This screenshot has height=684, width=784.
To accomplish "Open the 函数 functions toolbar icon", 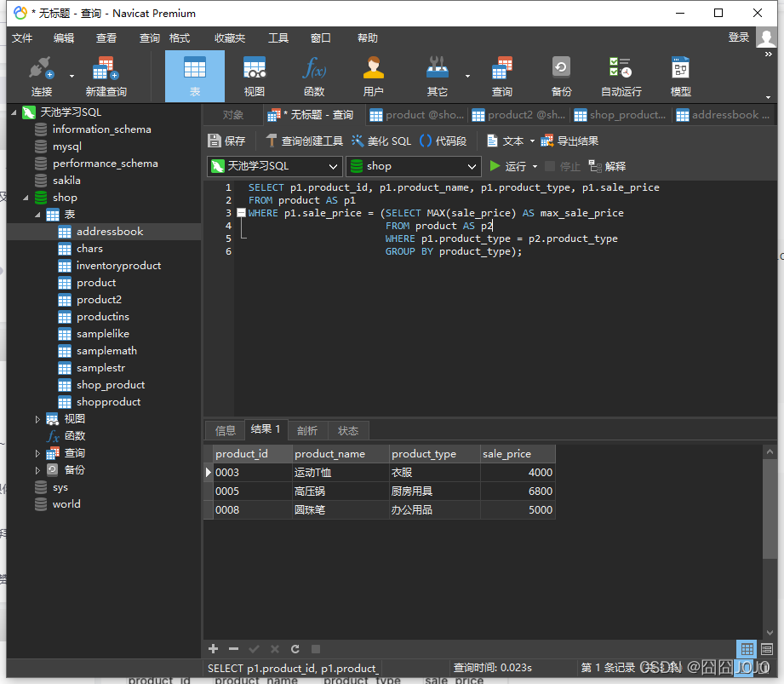I will [x=314, y=77].
